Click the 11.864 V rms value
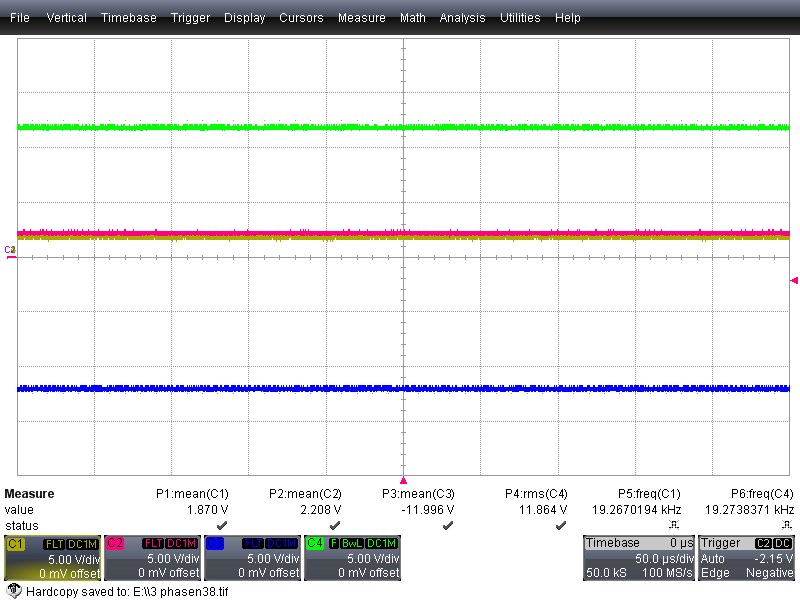800x600 pixels. (x=543, y=510)
